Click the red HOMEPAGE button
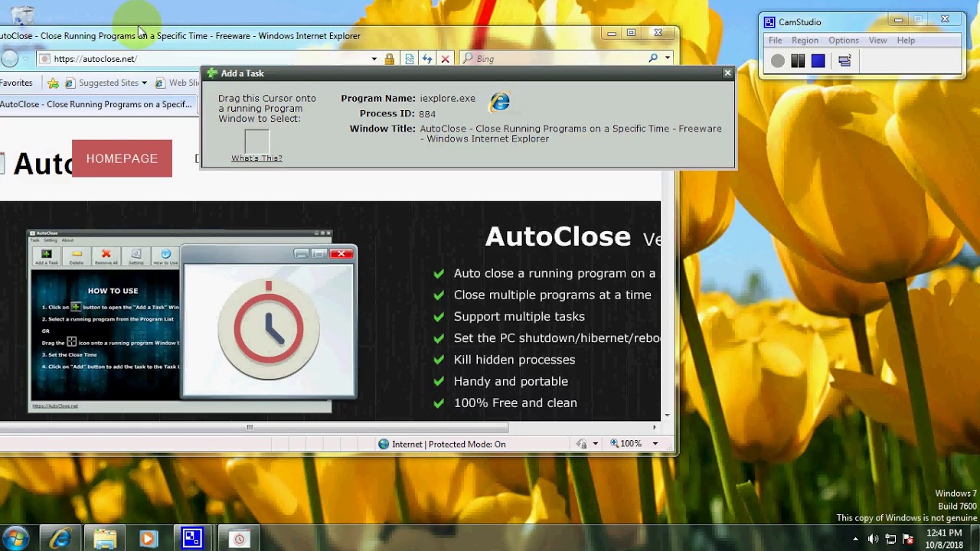The width and height of the screenshot is (980, 551). (x=122, y=158)
